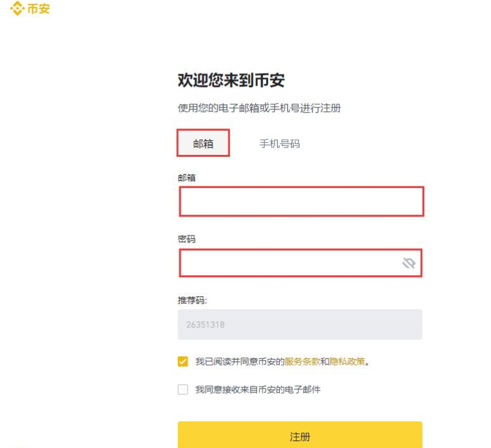
Task: Enable the receive-emails-from-Binance checkbox
Action: point(183,390)
